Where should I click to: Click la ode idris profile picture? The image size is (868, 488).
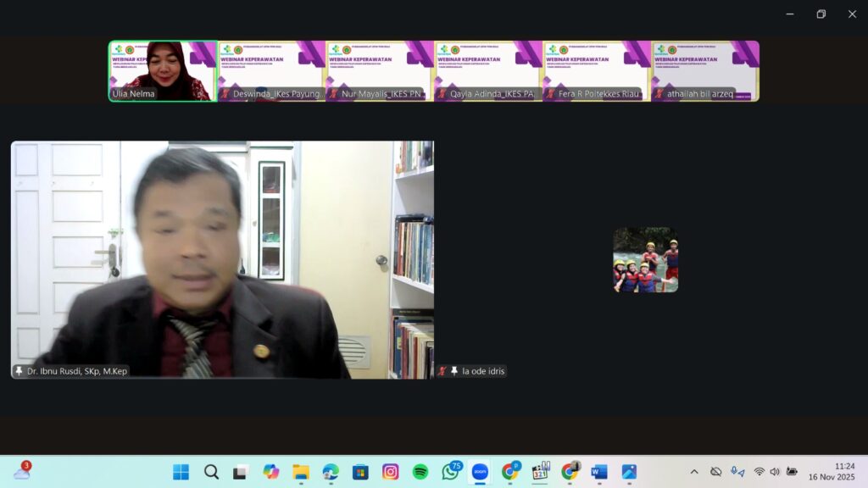646,260
